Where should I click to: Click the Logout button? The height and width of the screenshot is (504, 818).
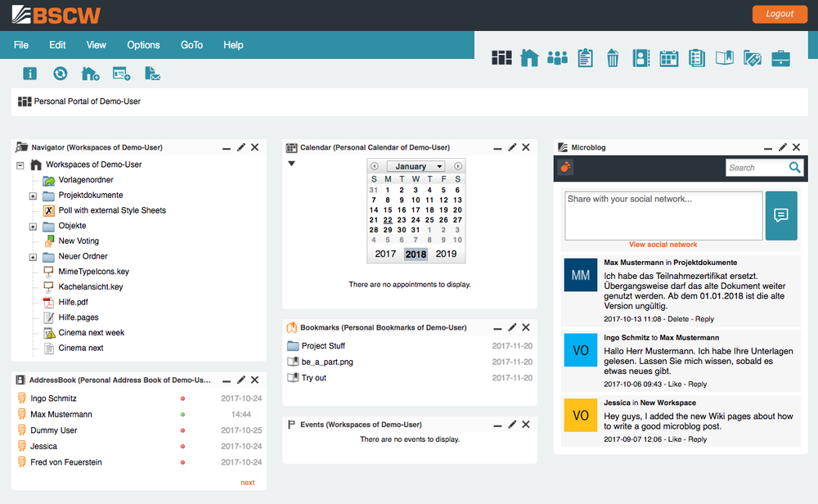[779, 14]
